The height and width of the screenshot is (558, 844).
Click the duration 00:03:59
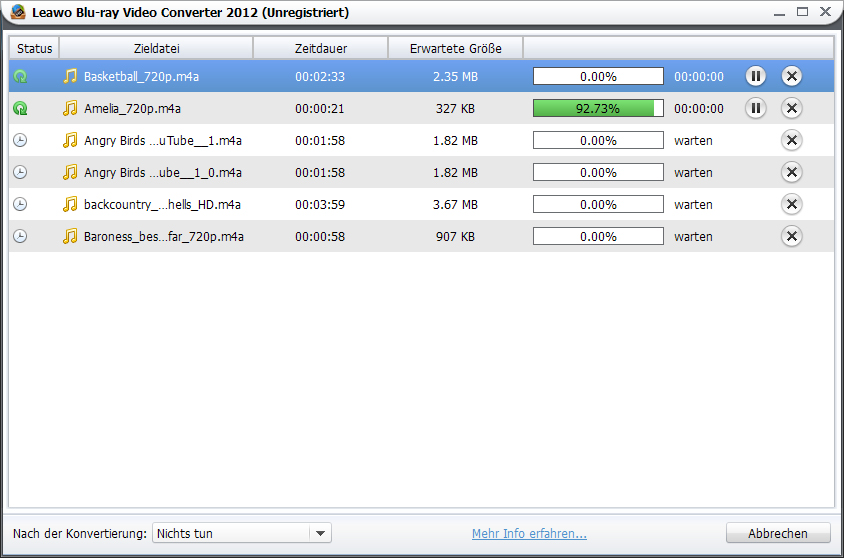pos(320,204)
